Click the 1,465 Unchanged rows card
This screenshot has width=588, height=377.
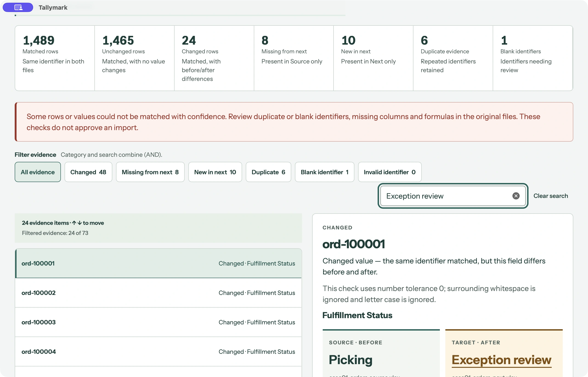pyautogui.click(x=135, y=58)
